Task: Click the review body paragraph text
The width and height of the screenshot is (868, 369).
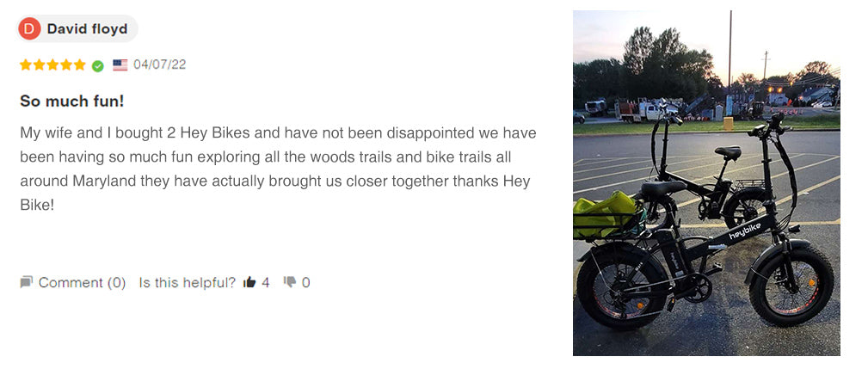Action: tap(279, 169)
